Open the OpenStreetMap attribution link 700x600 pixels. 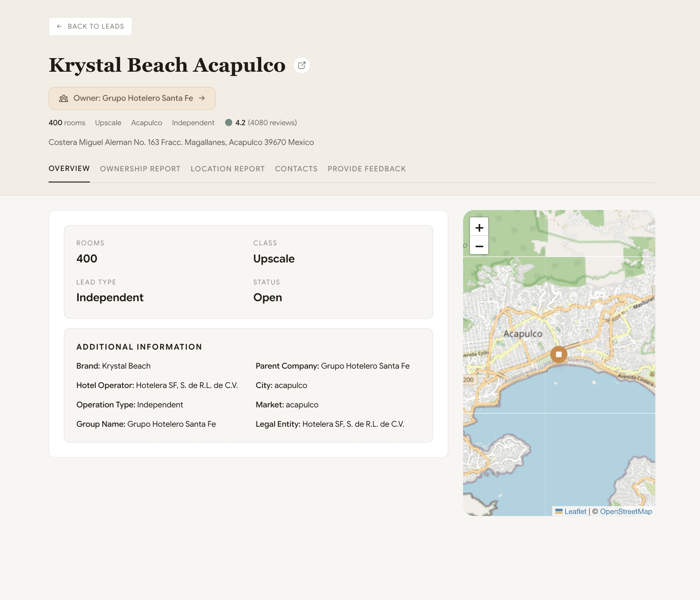coord(626,511)
